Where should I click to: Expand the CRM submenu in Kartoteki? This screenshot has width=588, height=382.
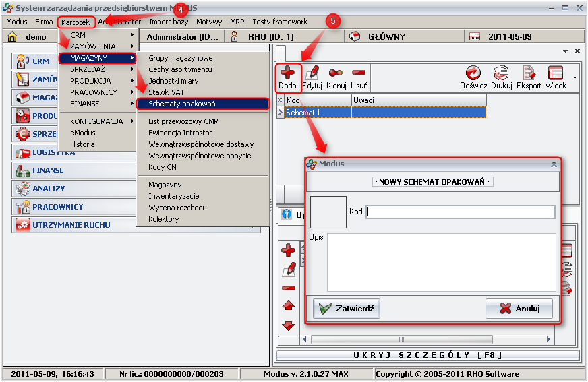pos(99,35)
